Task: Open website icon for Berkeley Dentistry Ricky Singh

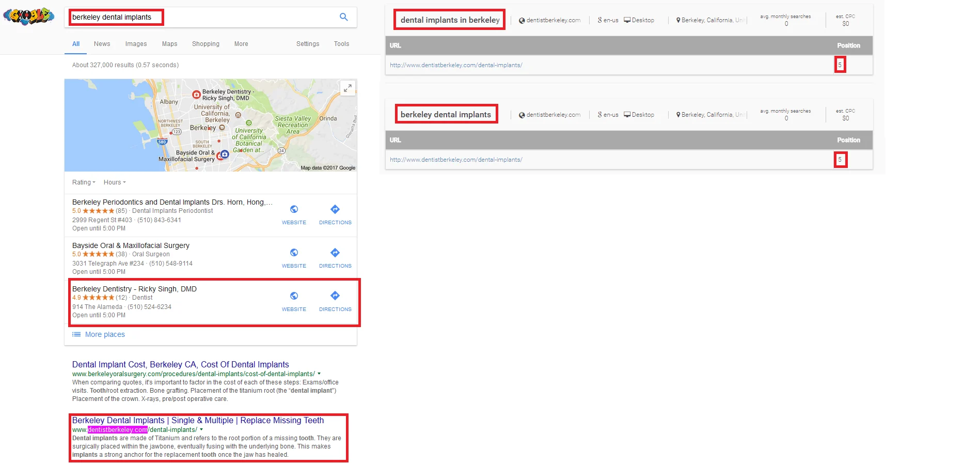Action: tap(294, 296)
